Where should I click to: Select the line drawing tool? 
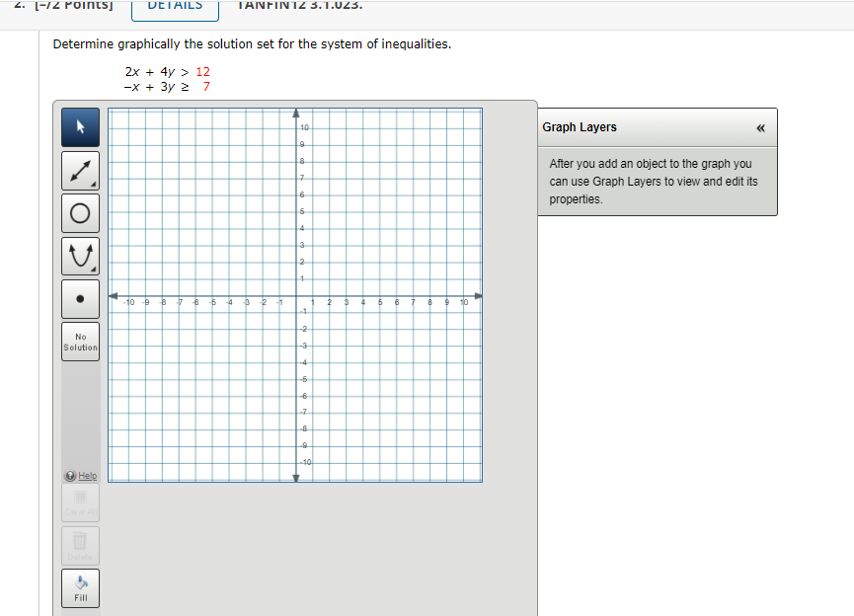coord(80,170)
